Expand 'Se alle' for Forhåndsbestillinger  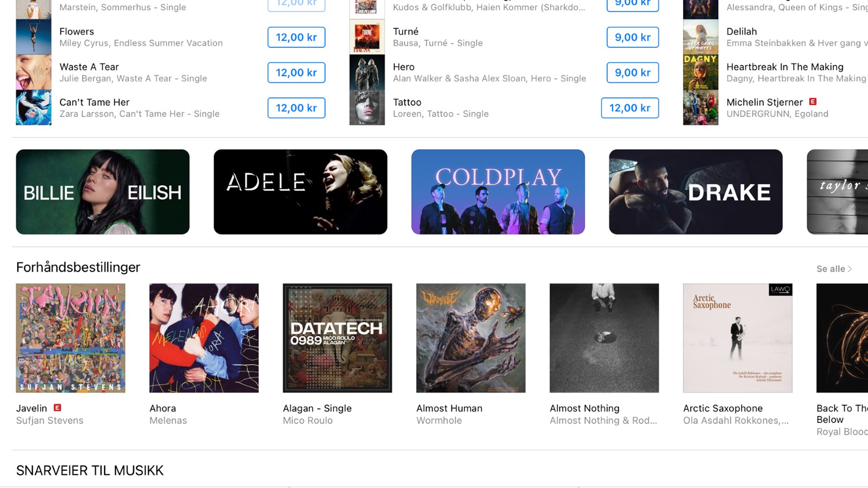[x=834, y=269]
